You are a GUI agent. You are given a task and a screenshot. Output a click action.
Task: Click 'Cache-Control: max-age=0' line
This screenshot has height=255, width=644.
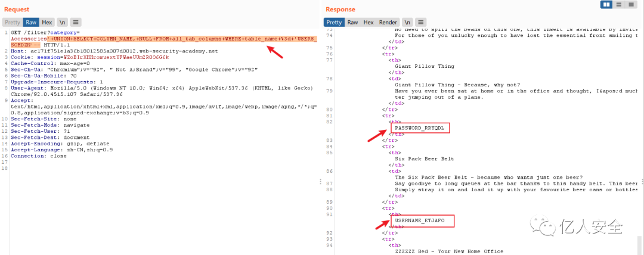50,63
